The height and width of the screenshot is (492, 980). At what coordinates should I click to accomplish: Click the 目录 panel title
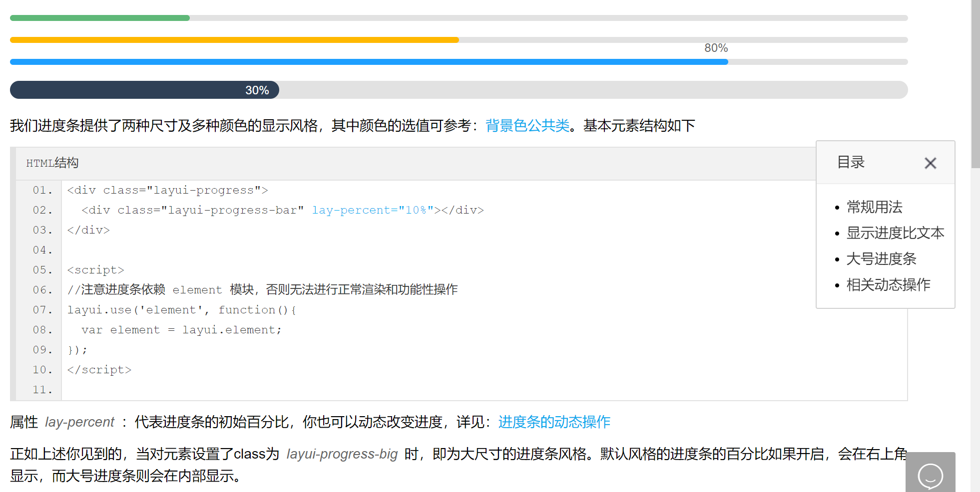tap(851, 163)
